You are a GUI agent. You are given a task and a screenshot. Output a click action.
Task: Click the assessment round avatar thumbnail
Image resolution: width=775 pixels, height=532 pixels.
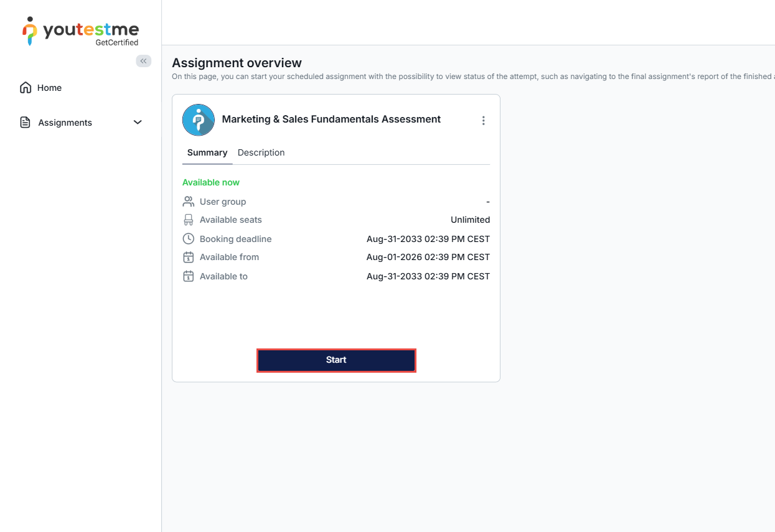[x=199, y=120]
